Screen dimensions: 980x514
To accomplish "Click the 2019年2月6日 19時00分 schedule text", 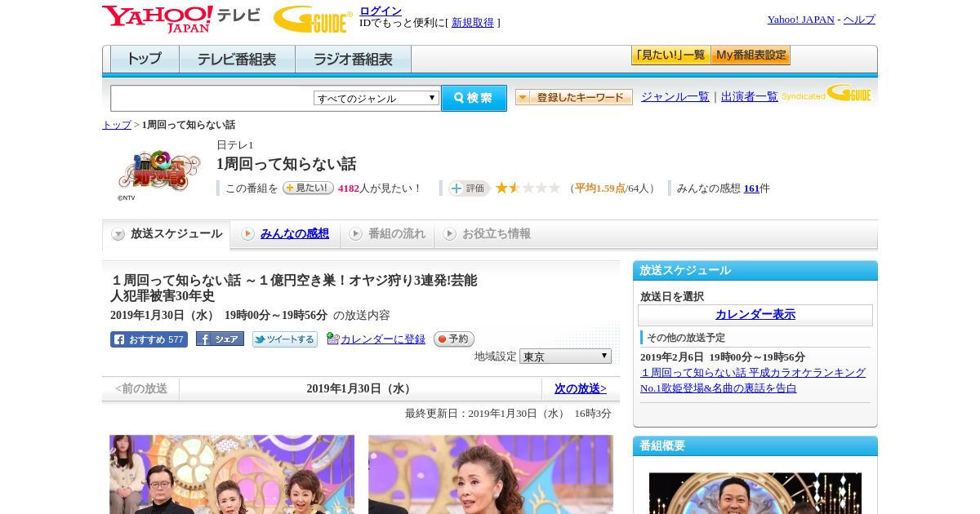I will 723,357.
